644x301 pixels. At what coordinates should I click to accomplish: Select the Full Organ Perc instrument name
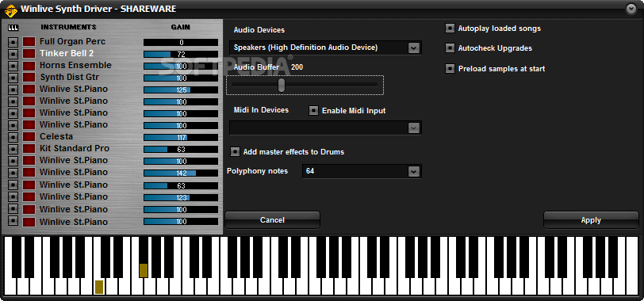tap(72, 41)
